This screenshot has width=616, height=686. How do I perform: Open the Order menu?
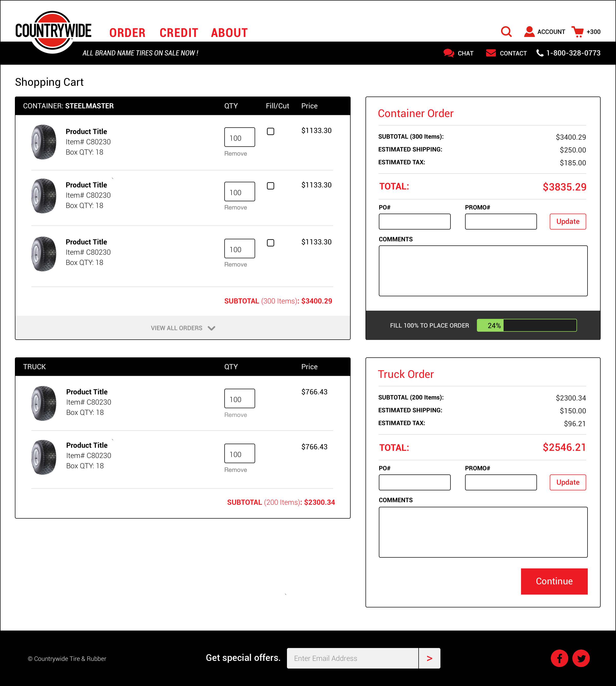coord(127,33)
